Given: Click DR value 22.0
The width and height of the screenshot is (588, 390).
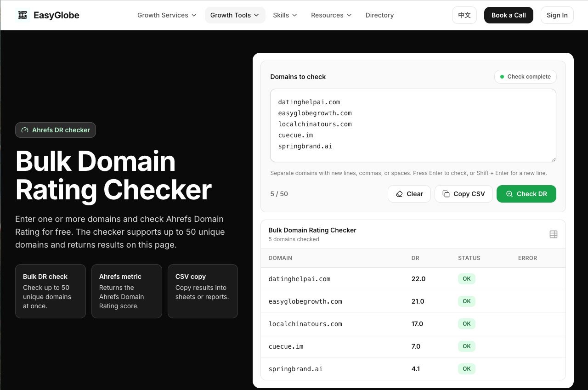Looking at the screenshot, I should point(418,279).
